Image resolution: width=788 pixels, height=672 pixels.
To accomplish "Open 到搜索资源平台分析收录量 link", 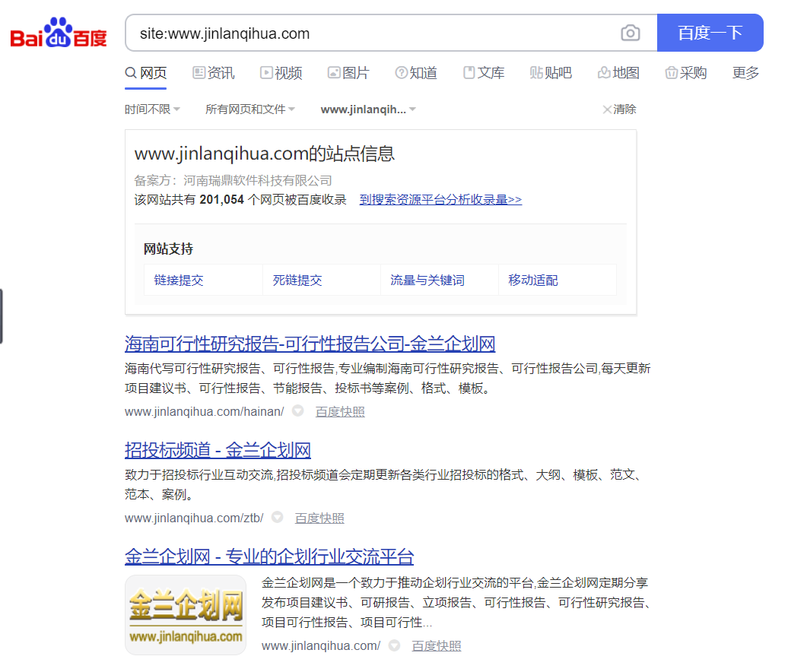I will click(440, 199).
